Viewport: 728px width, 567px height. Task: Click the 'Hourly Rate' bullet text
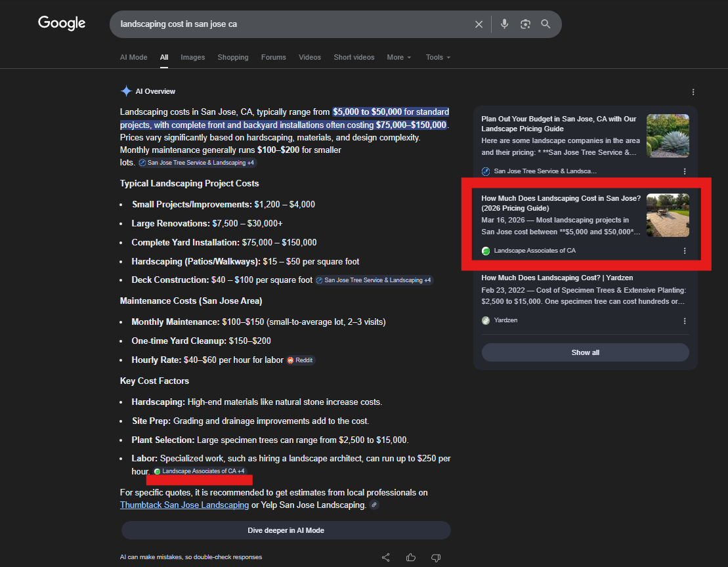[207, 360]
